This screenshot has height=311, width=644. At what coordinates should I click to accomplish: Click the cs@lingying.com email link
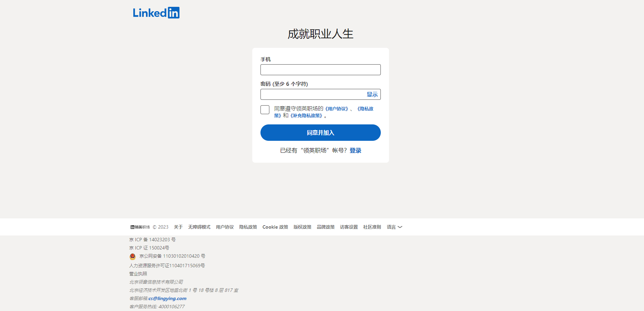click(167, 298)
